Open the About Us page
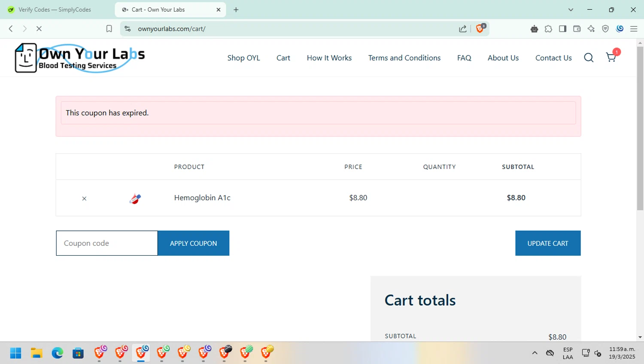 coord(503,58)
